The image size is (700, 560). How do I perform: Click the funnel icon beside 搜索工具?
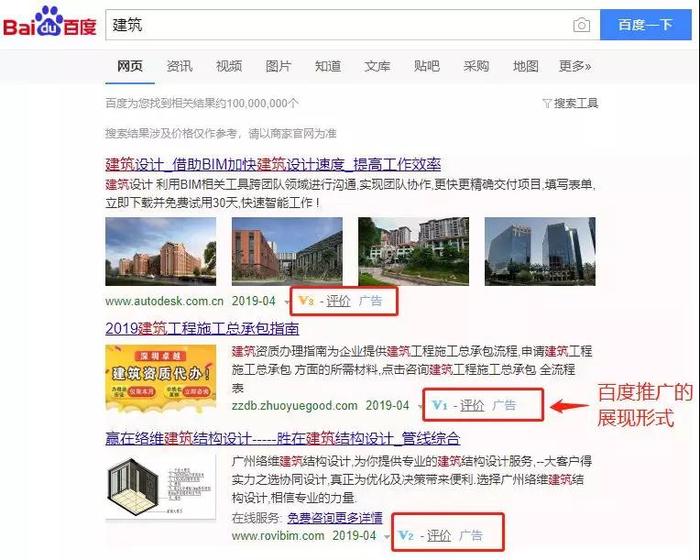pyautogui.click(x=547, y=104)
